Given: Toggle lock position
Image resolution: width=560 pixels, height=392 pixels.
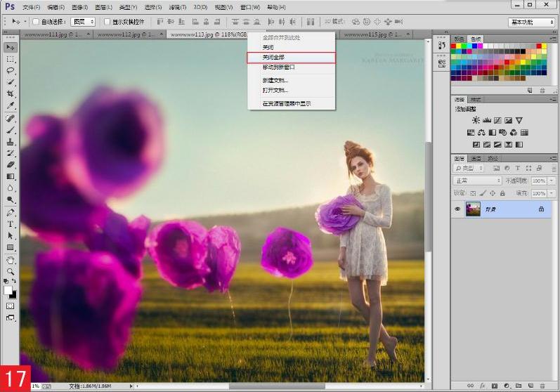Looking at the screenshot, I should point(493,193).
